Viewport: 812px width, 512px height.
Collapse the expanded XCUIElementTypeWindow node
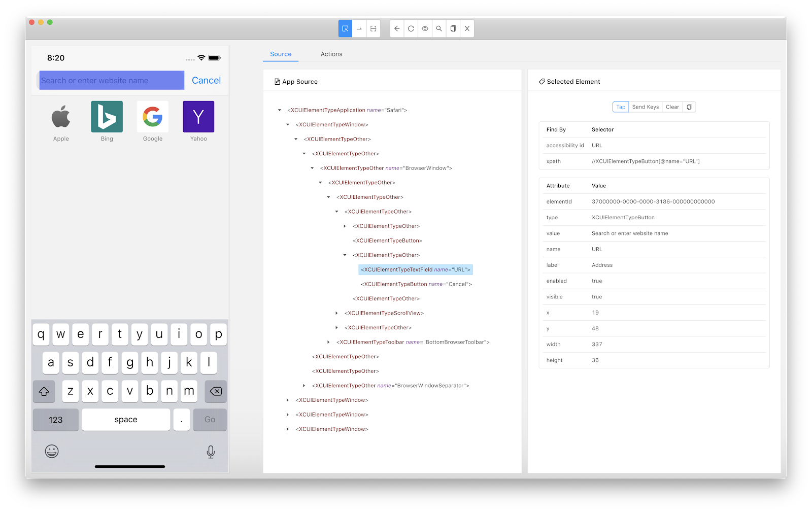coord(288,125)
